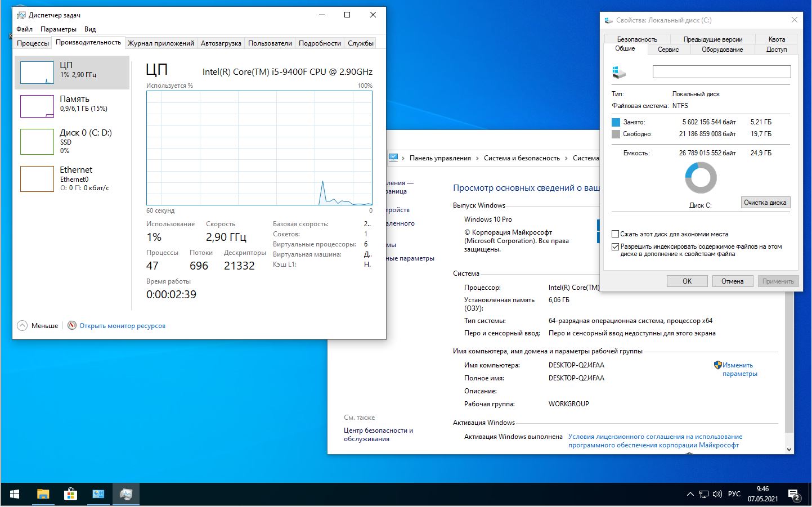Viewport: 812px width, 507px height.
Task: Click the РУС language indicator
Action: [734, 494]
